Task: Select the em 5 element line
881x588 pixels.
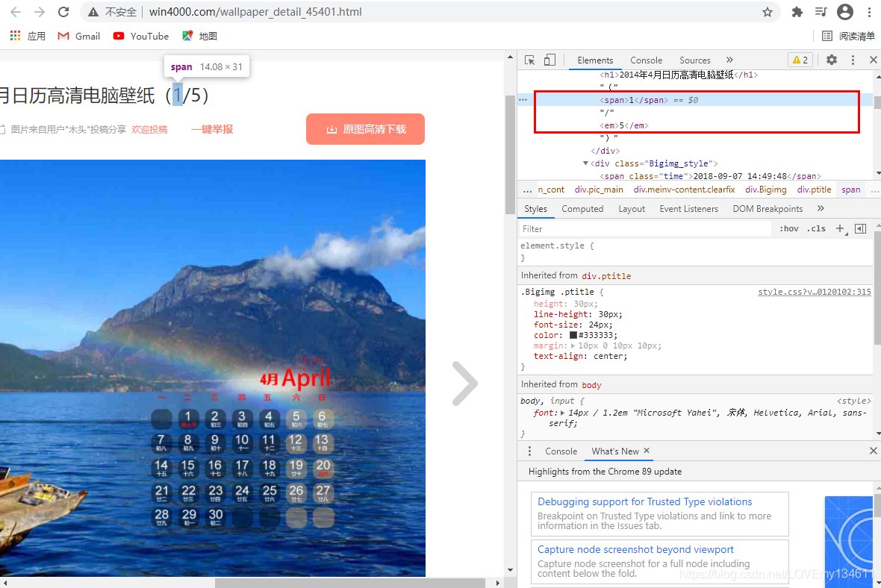Action: 624,125
